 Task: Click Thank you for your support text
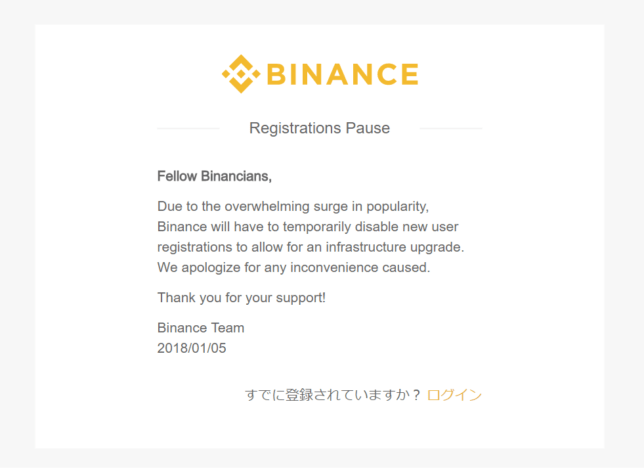[x=242, y=298]
